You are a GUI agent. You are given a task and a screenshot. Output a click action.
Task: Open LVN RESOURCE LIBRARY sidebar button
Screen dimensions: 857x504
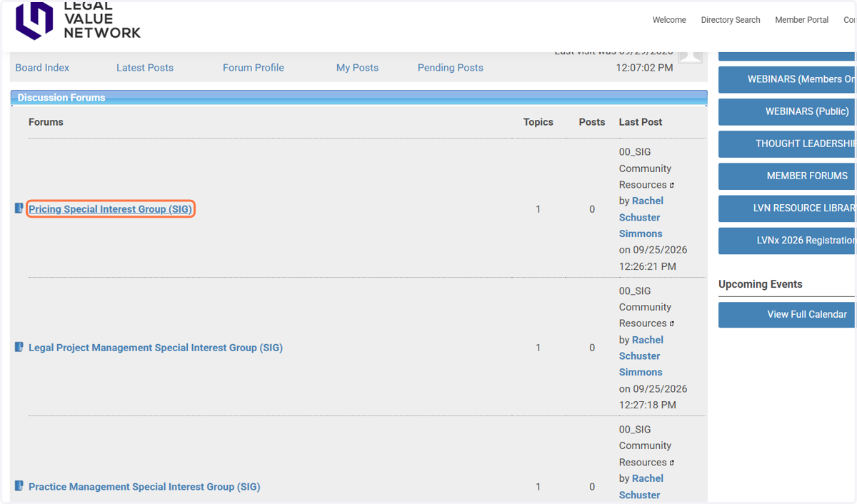click(x=787, y=208)
